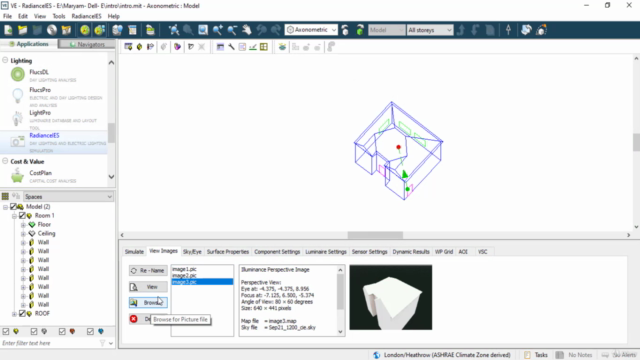Collapse the Cost & Value section
The height and width of the screenshot is (360, 640).
(x=5, y=161)
